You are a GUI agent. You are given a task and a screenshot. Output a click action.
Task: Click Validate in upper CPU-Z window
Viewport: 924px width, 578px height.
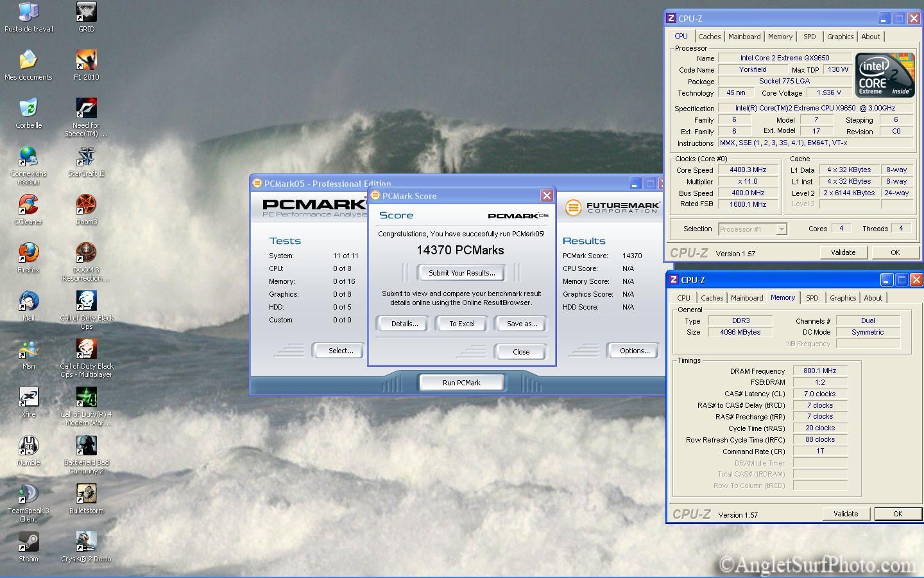point(843,252)
